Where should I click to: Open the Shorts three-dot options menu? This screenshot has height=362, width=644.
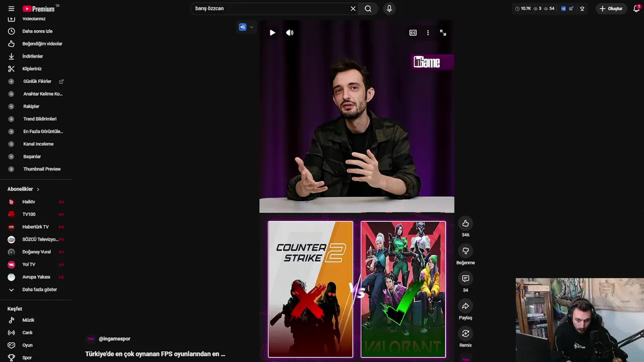click(x=428, y=33)
